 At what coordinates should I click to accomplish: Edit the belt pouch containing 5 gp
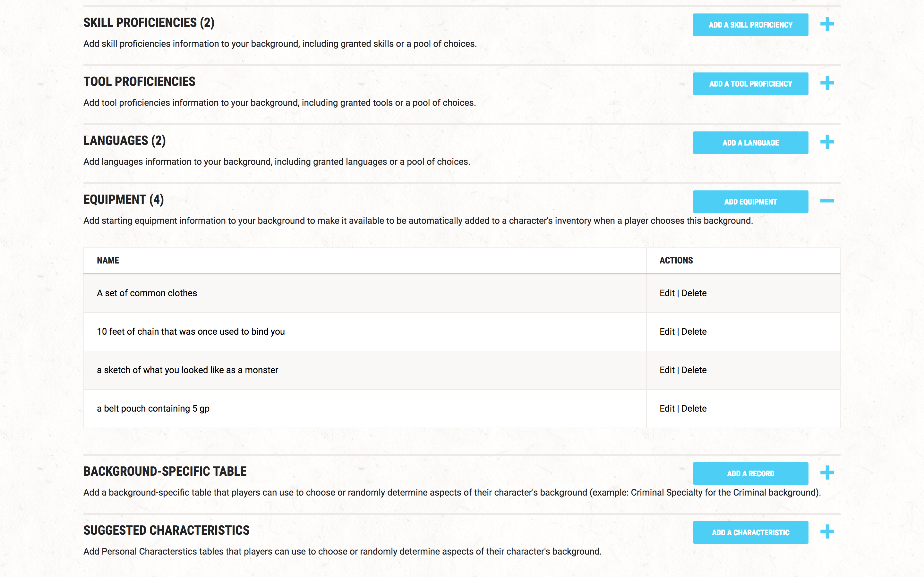[x=667, y=409]
